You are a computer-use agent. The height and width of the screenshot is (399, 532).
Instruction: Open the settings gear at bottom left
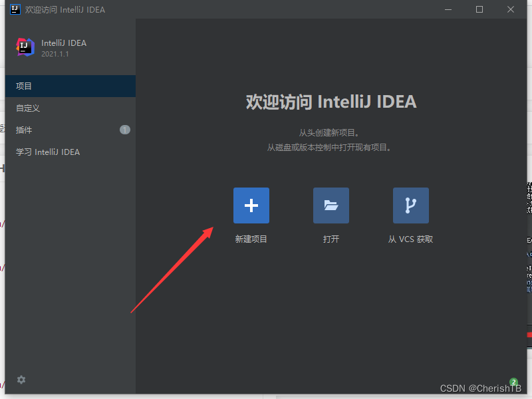tap(21, 380)
